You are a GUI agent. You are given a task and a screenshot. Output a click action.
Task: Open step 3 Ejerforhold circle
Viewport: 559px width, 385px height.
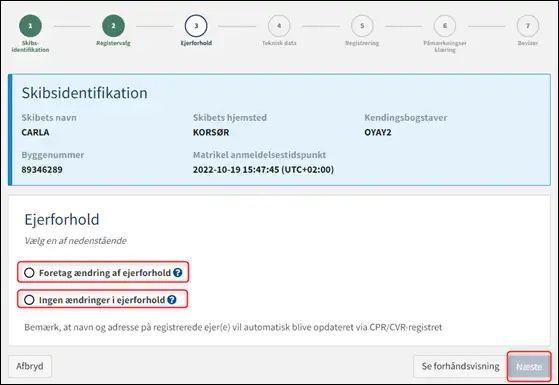tap(196, 26)
